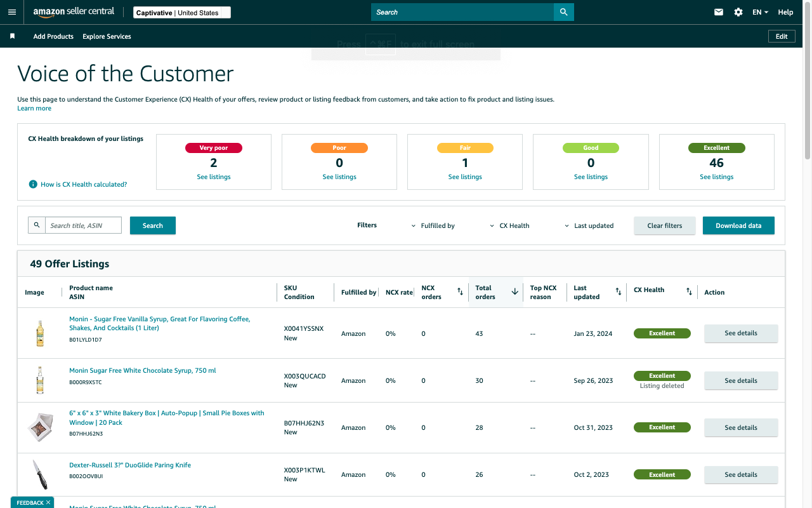Screen dimensions: 812x508
Task: Open the Captivative United States account switcher
Action: pyautogui.click(x=182, y=13)
